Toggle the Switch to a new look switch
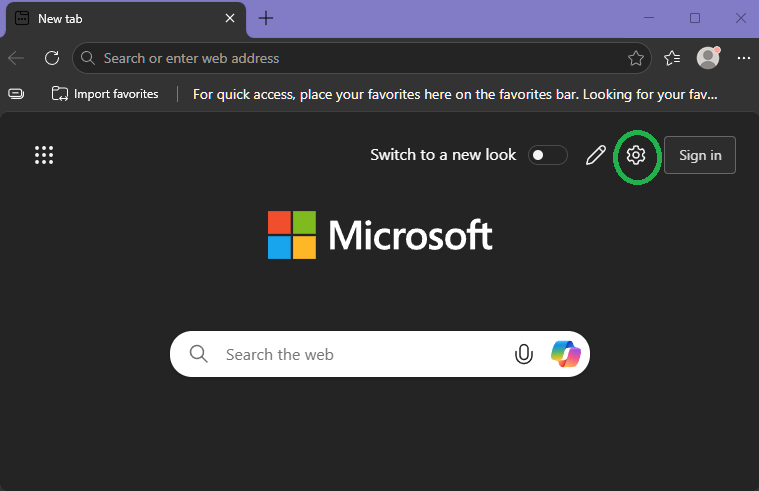This screenshot has width=759, height=491. click(x=547, y=155)
